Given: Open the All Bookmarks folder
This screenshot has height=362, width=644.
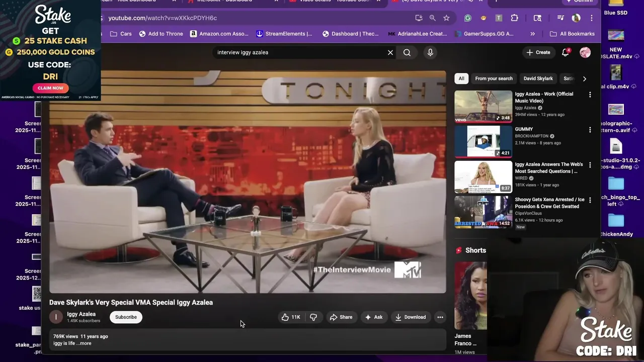Looking at the screenshot, I should (x=572, y=34).
